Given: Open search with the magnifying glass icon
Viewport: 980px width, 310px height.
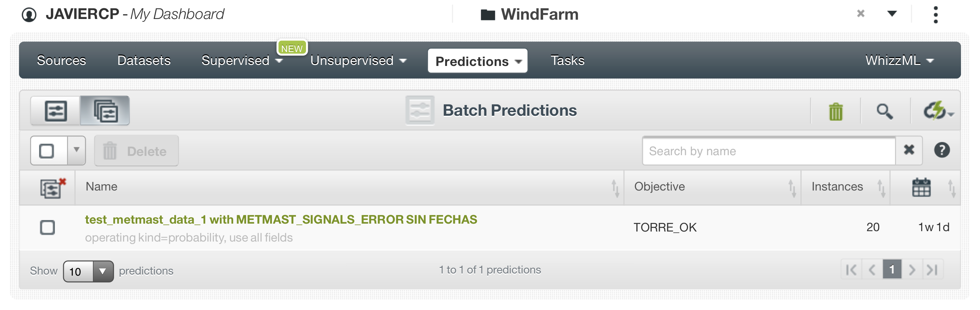Looking at the screenshot, I should (884, 112).
